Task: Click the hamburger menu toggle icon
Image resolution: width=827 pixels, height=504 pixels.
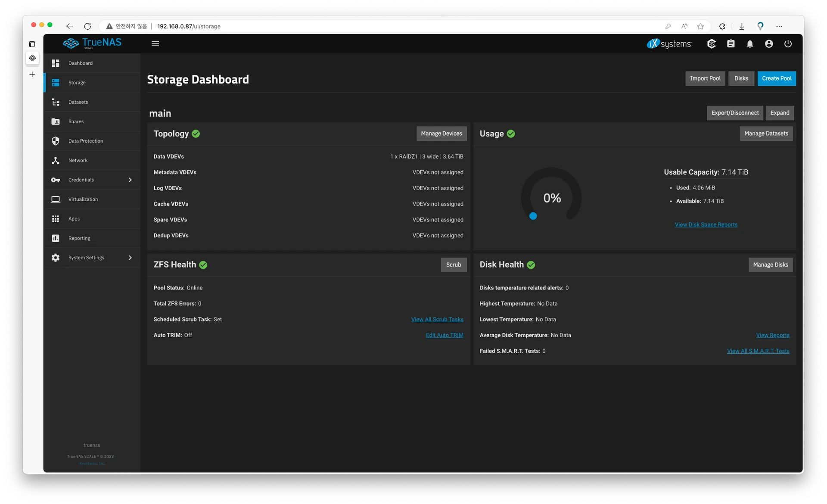Action: click(x=155, y=44)
